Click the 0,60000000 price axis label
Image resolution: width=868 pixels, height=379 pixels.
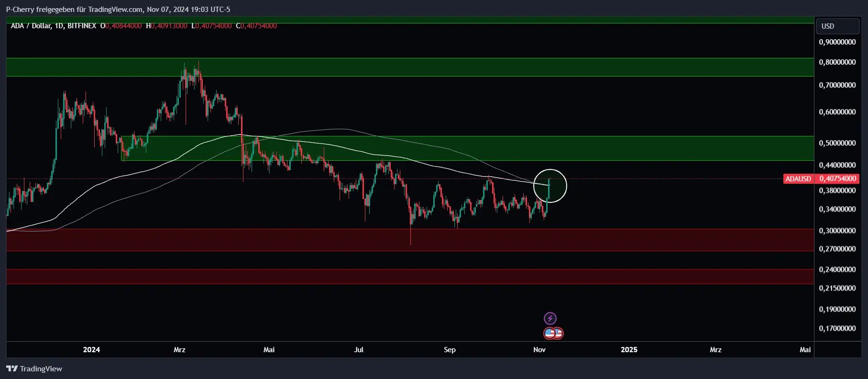click(837, 112)
